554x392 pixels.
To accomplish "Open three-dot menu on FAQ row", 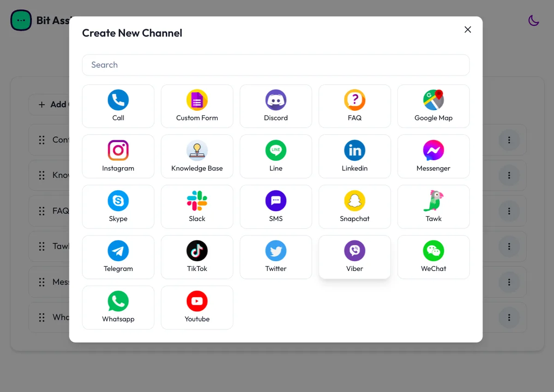I will (x=509, y=211).
